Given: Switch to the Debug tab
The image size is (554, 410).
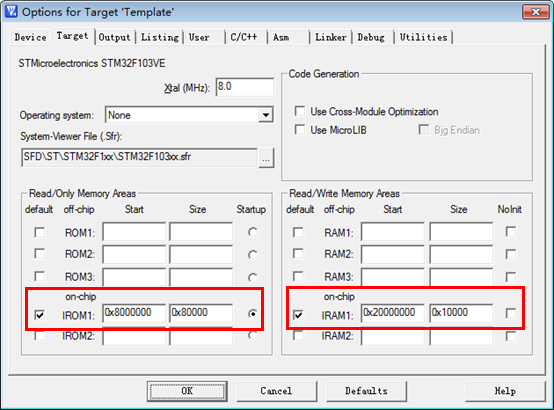Looking at the screenshot, I should (x=371, y=37).
